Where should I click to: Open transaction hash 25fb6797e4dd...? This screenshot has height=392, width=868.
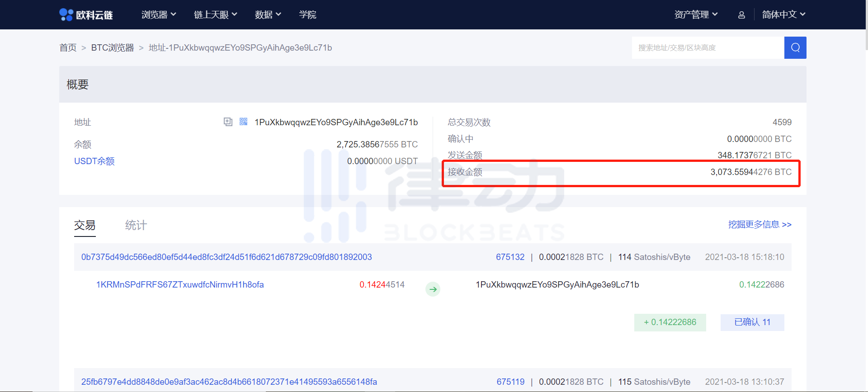229,382
